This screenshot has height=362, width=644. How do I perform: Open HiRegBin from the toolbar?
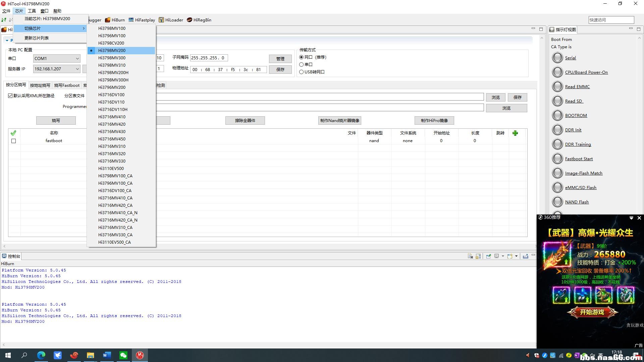click(x=199, y=20)
